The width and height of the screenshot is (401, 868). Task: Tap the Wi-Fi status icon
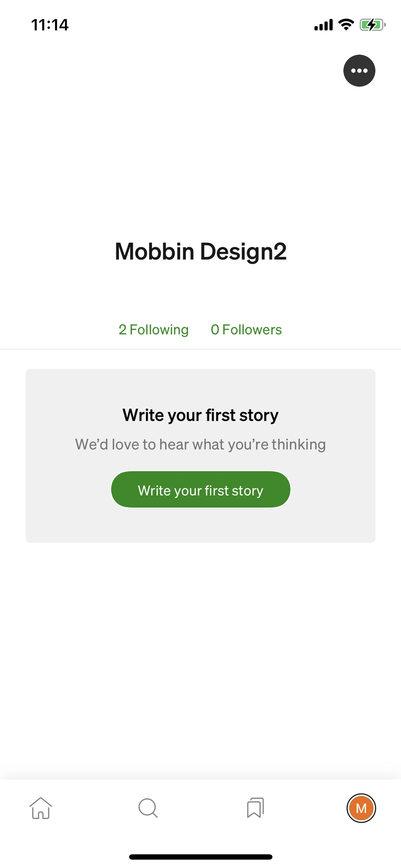346,25
